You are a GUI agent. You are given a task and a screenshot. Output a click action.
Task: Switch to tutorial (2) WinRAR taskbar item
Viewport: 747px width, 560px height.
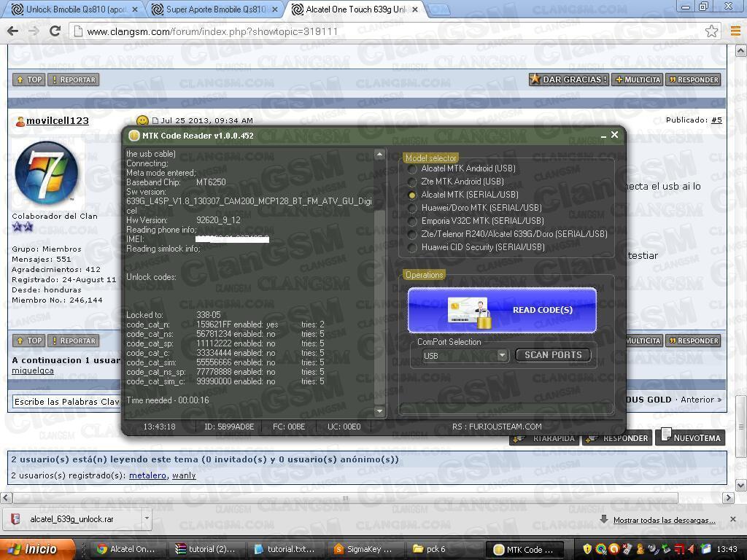tap(209, 550)
